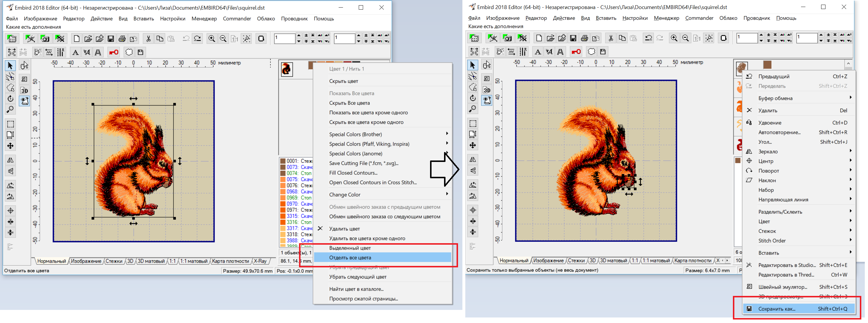Click the four-arrow move tool in right window's tool column
The image size is (868, 323).
coord(473,145)
